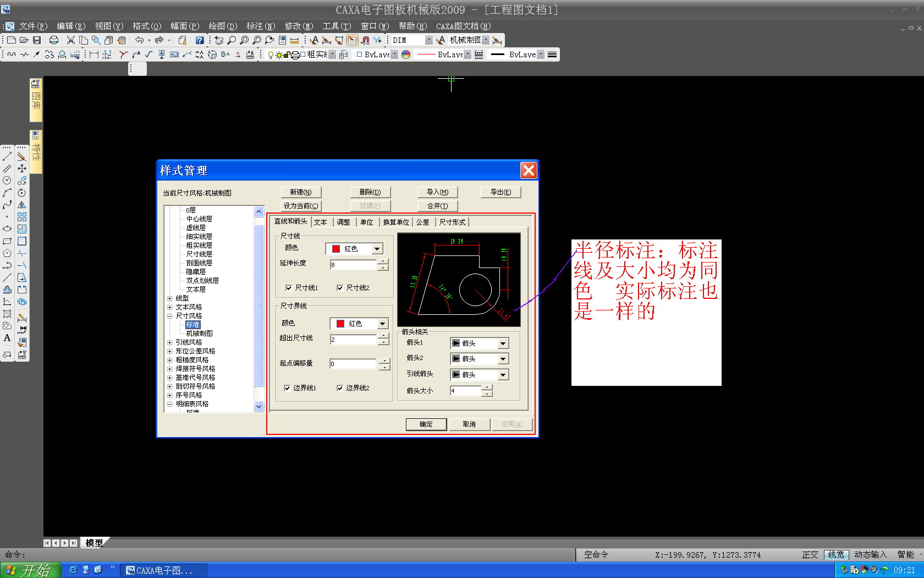Click the 确定 button
Screen dimensions: 924x578
[x=426, y=424]
